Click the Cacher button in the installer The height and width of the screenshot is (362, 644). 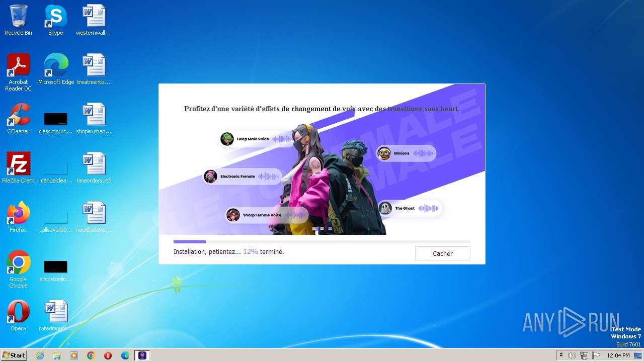[443, 253]
